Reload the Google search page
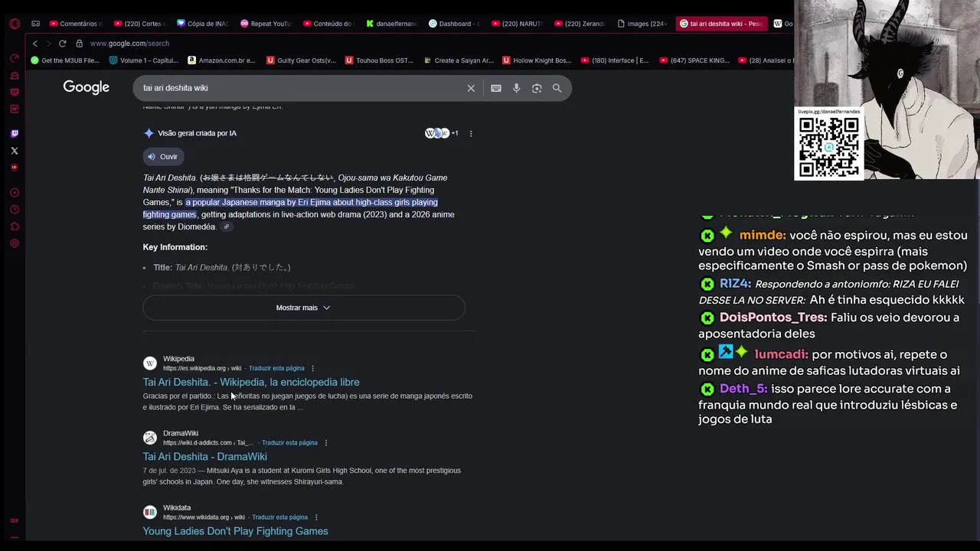Screen dimensions: 980x551 63,44
